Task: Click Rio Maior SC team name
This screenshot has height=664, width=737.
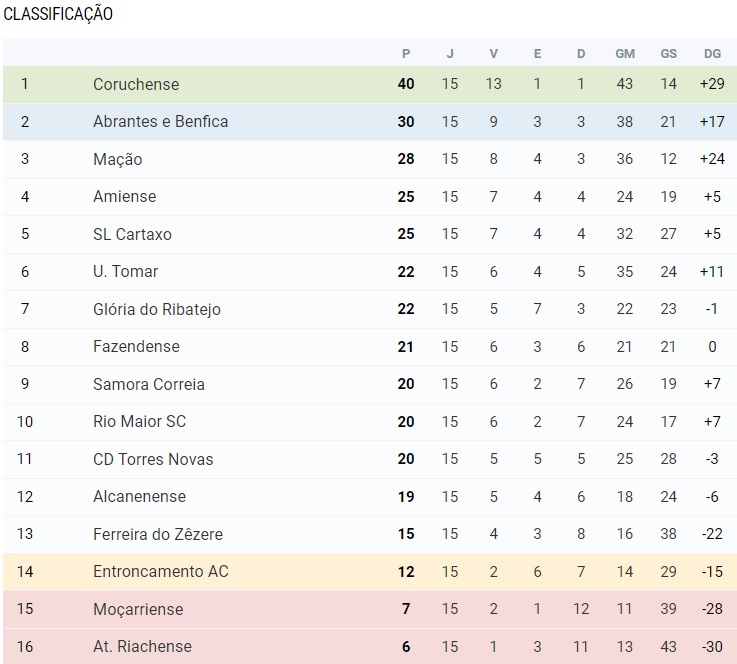Action: [139, 422]
